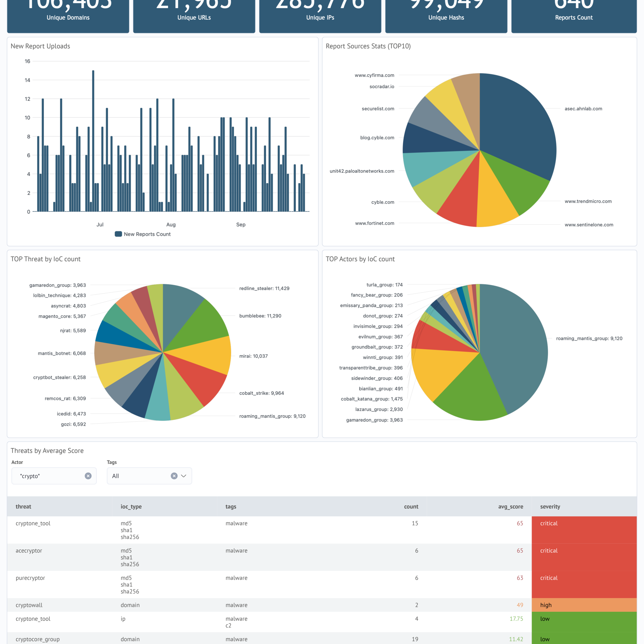
Task: Click the njrat: 5,589 label
Action: click(x=73, y=330)
